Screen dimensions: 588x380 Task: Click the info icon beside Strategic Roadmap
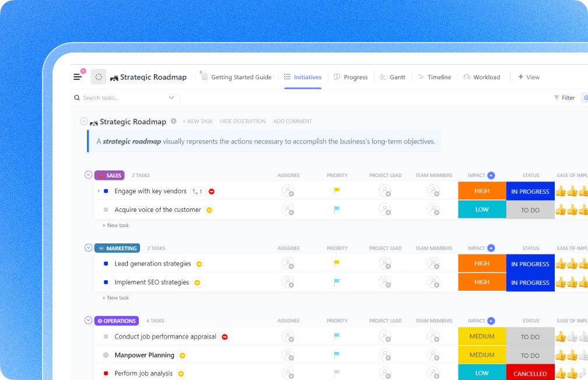point(173,121)
